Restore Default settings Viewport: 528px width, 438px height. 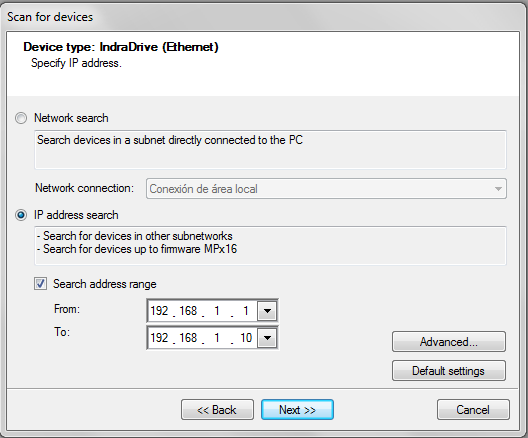(449, 371)
